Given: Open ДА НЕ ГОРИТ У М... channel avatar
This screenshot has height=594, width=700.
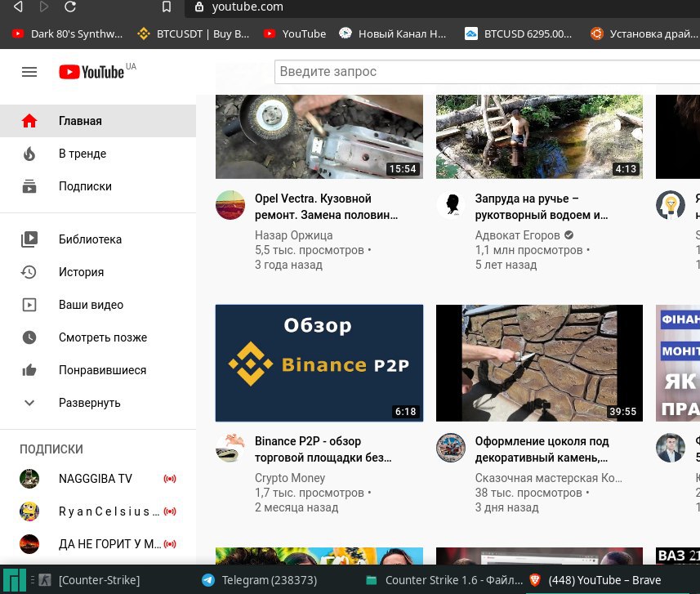Looking at the screenshot, I should pos(29,544).
